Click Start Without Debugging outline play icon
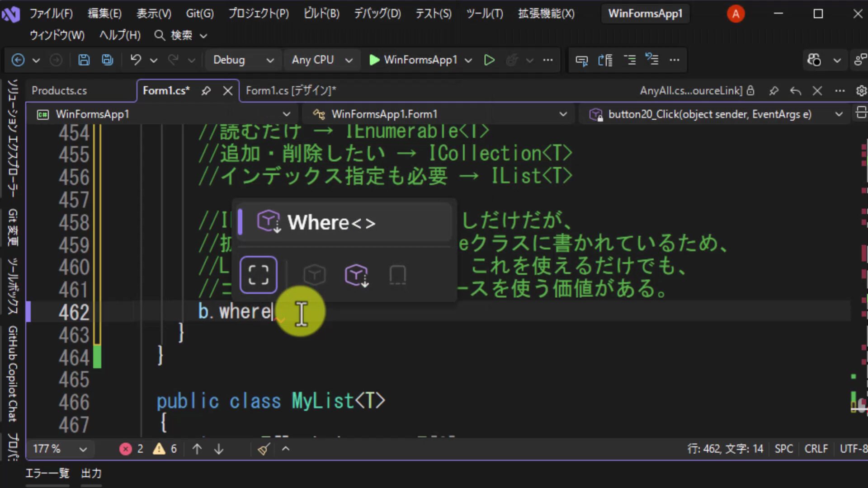868x488 pixels. point(489,60)
